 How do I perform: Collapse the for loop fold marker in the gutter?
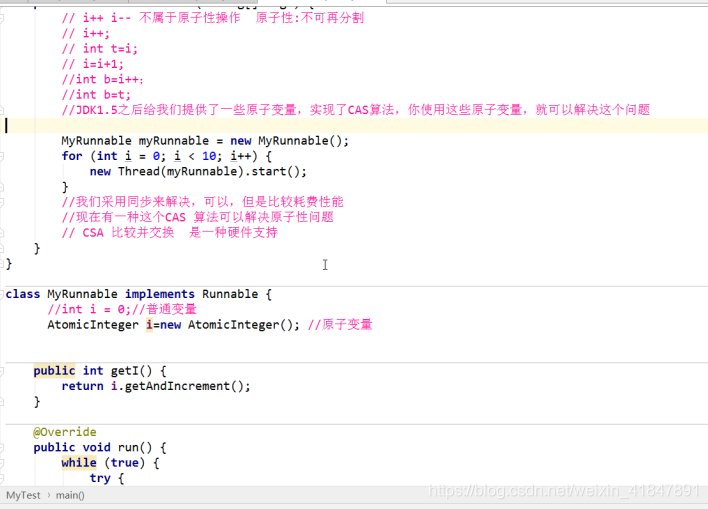(x=2, y=156)
